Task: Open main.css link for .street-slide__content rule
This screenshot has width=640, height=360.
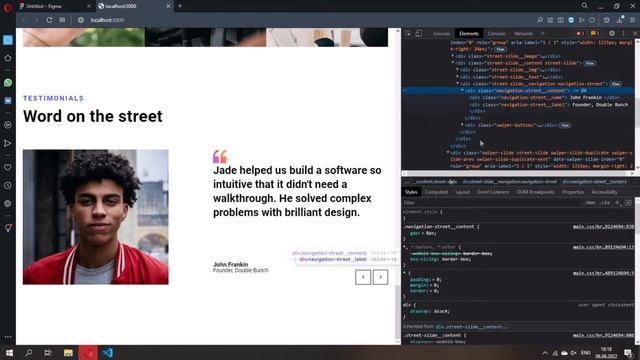Action: [603, 335]
